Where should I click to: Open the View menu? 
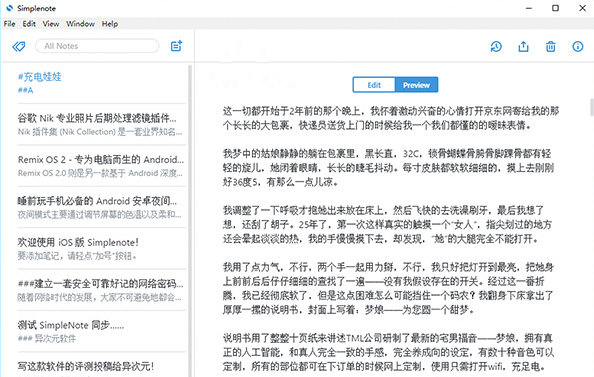click(51, 23)
